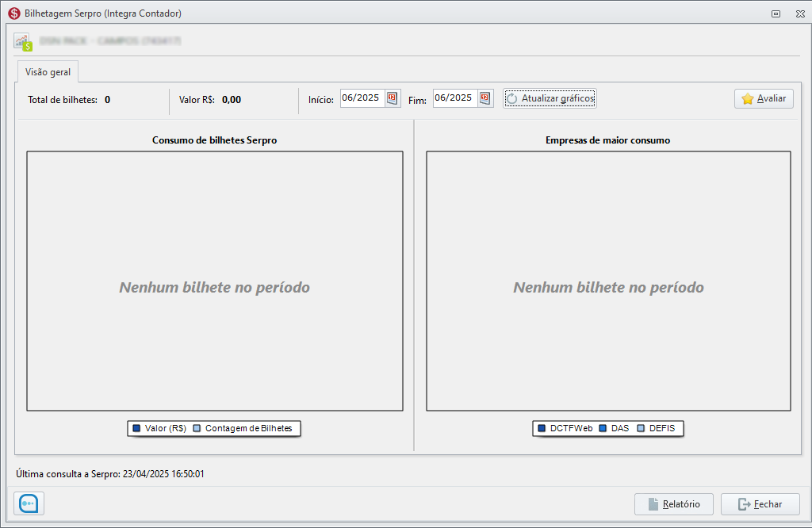Click the Valor (R$) legend swatch

click(136, 428)
